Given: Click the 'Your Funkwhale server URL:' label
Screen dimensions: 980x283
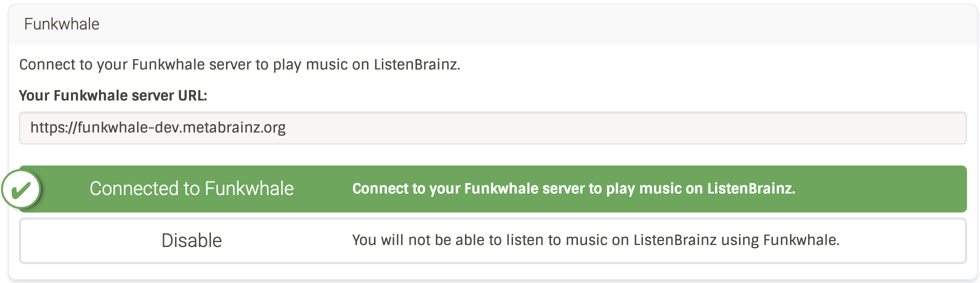Looking at the screenshot, I should point(113,95).
